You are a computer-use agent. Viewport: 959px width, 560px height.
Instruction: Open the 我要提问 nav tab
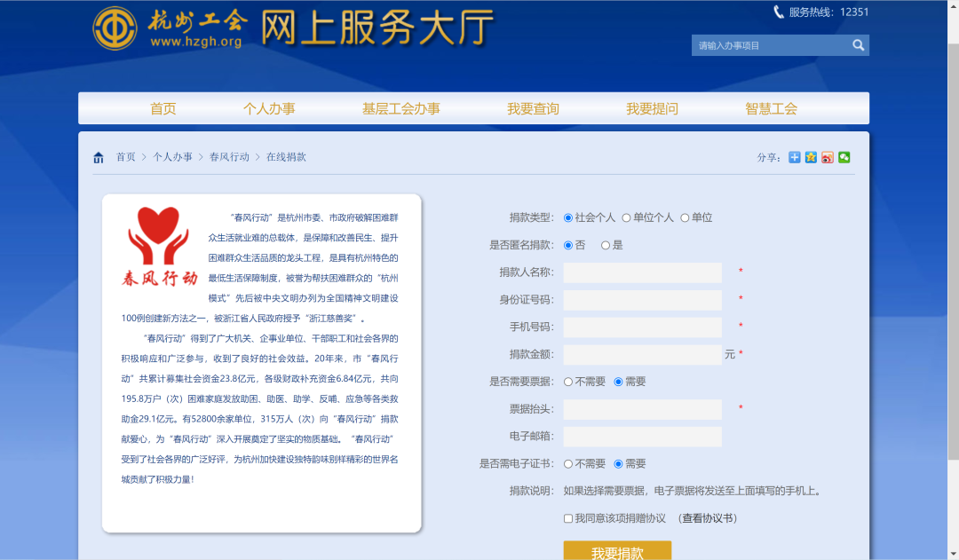tap(652, 109)
